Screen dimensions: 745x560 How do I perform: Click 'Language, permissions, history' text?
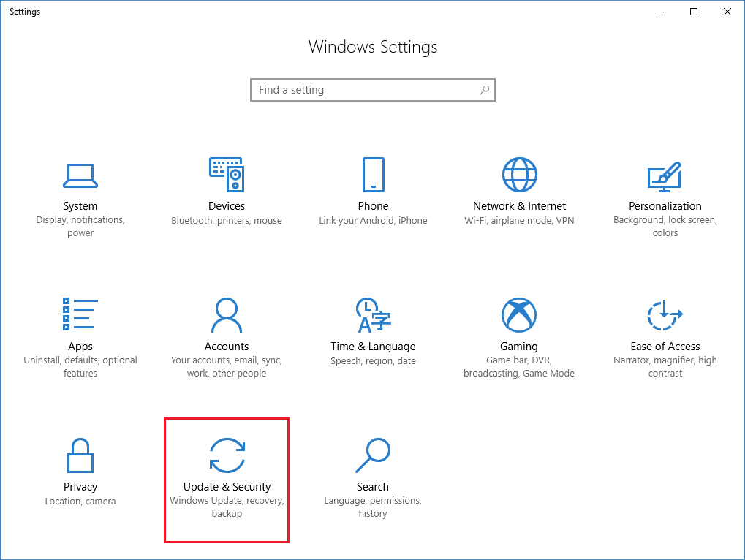(373, 507)
